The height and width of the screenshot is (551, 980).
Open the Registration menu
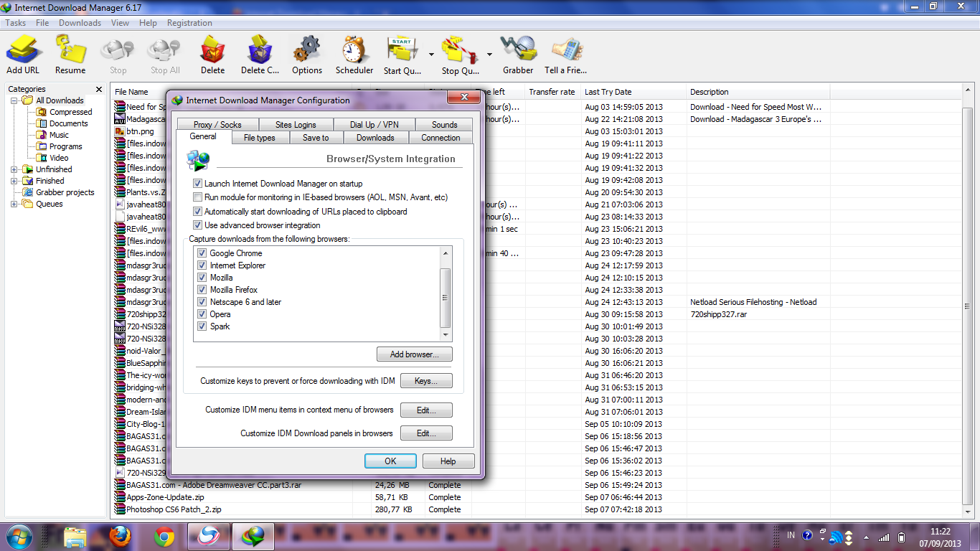(x=189, y=23)
